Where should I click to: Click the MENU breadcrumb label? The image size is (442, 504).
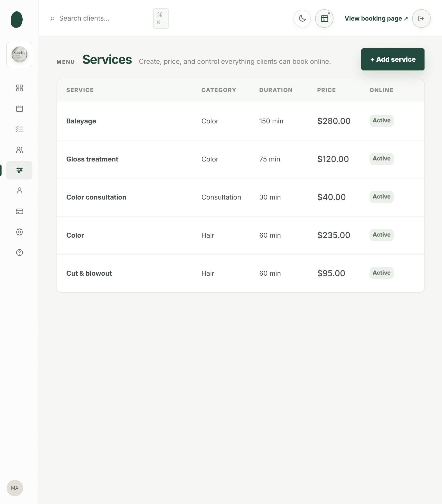tap(66, 62)
